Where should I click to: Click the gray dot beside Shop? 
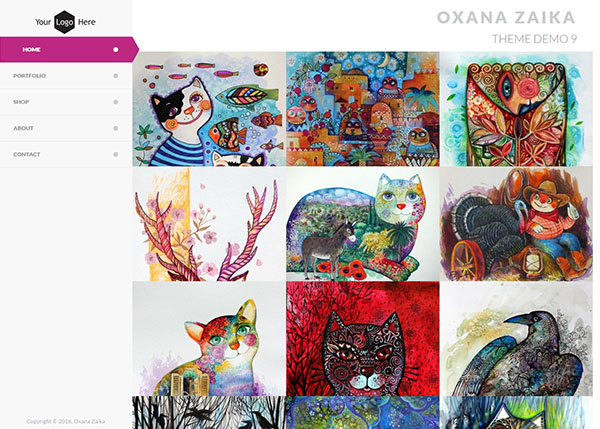116,102
